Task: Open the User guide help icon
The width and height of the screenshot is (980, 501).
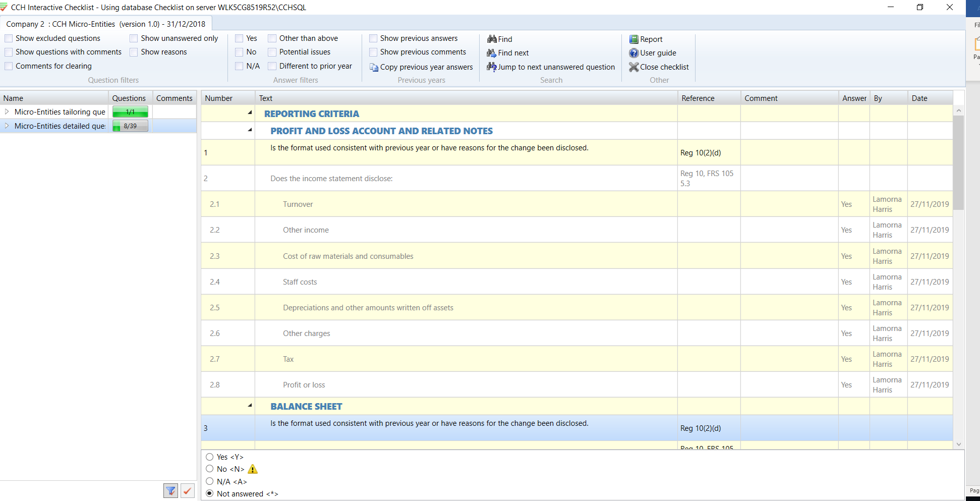Action: pyautogui.click(x=634, y=53)
